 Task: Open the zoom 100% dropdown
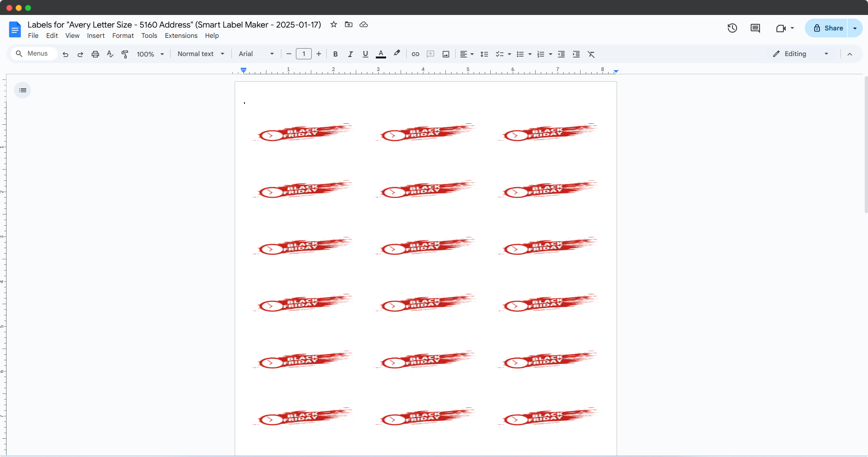(150, 54)
